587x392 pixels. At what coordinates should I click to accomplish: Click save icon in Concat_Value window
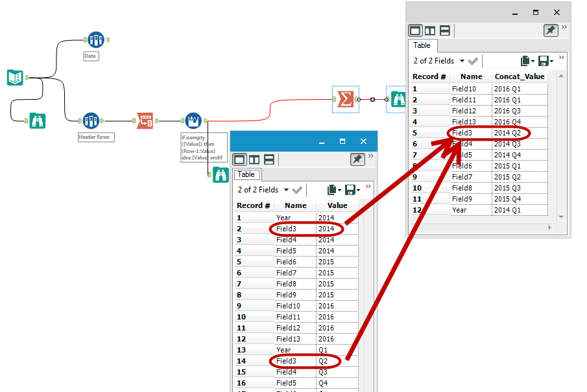click(544, 61)
